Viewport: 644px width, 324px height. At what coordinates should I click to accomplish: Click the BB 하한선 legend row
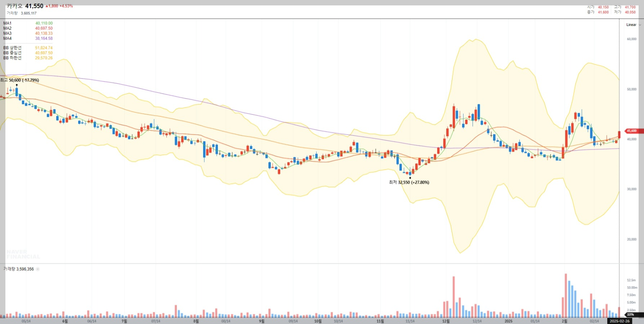(x=28, y=58)
